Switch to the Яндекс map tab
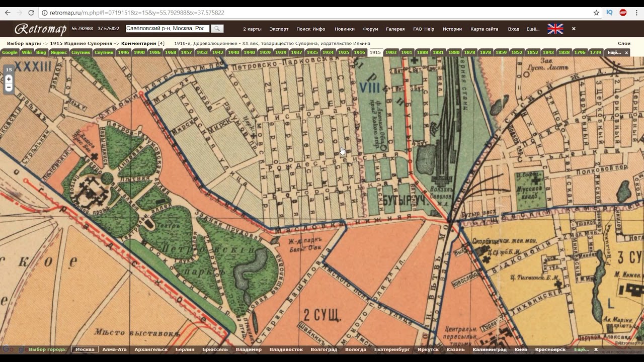The image size is (644, 362). point(59,52)
